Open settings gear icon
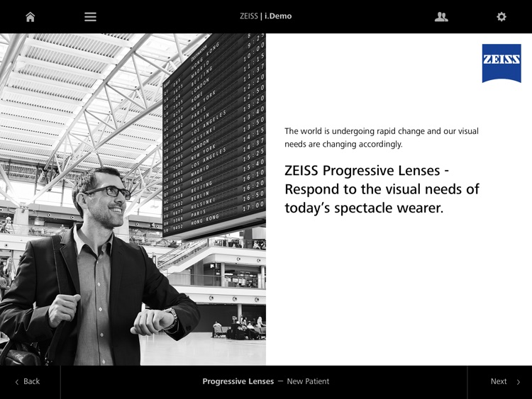 pyautogui.click(x=501, y=16)
